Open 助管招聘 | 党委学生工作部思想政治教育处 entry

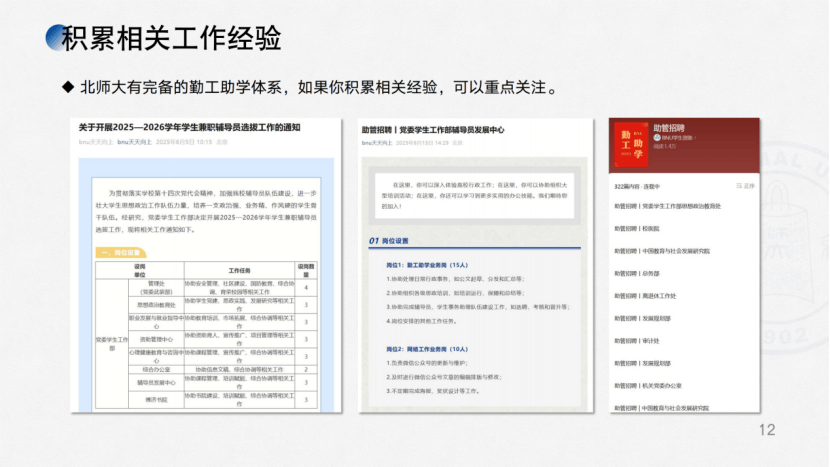667,206
